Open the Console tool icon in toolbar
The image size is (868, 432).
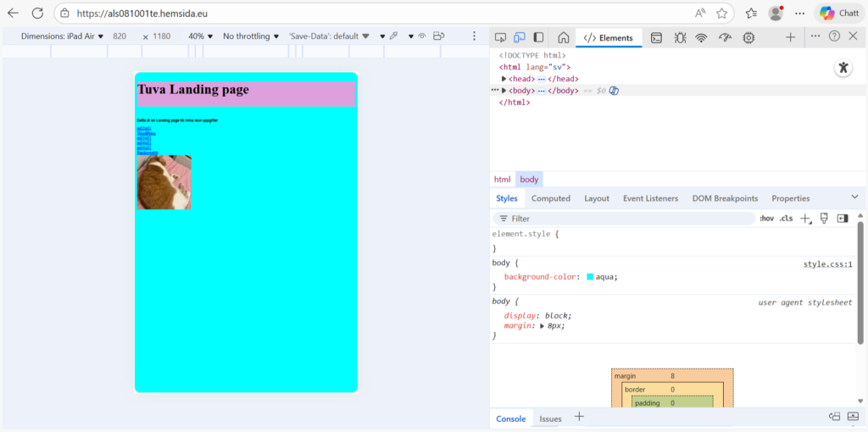pyautogui.click(x=656, y=37)
